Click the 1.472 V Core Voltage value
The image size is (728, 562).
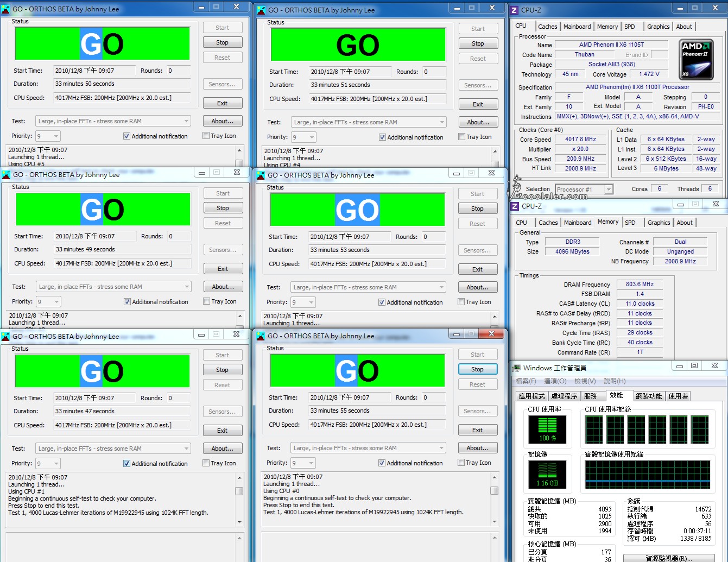[649, 74]
